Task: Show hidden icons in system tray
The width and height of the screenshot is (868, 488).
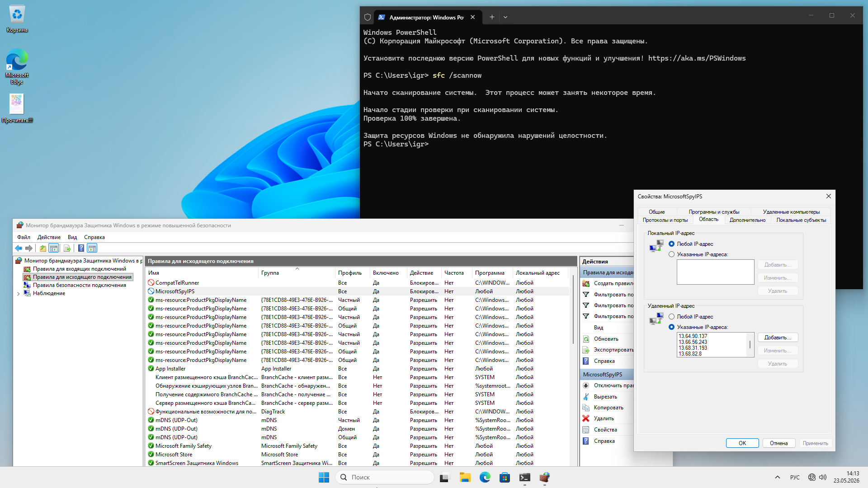Action: click(x=778, y=477)
